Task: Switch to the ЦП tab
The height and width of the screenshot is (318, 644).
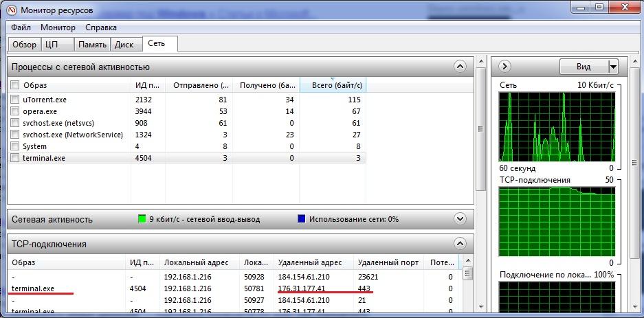Action: click(50, 45)
